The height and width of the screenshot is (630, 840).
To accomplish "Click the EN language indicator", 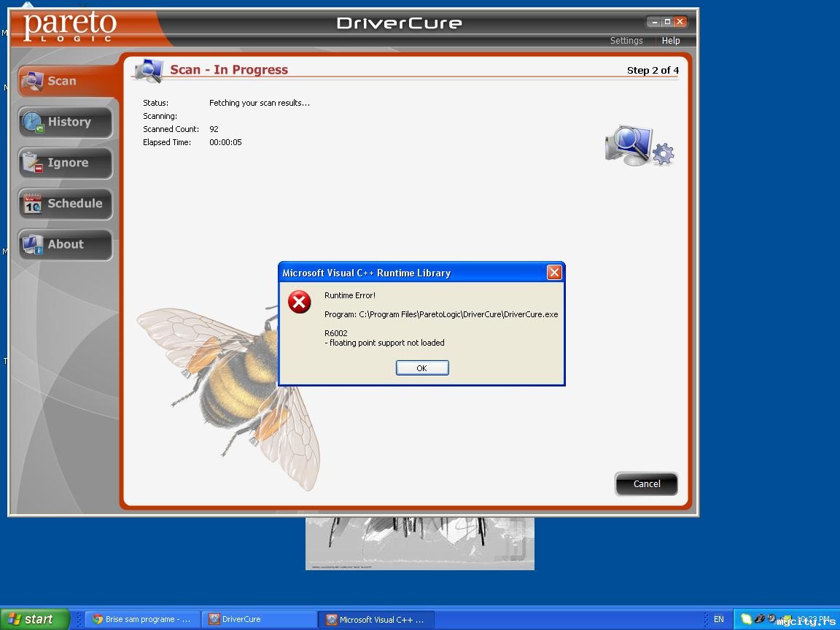I will coord(719,619).
